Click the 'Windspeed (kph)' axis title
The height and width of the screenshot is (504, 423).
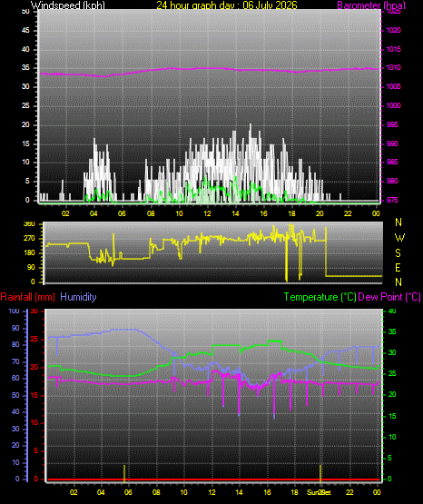tap(68, 5)
